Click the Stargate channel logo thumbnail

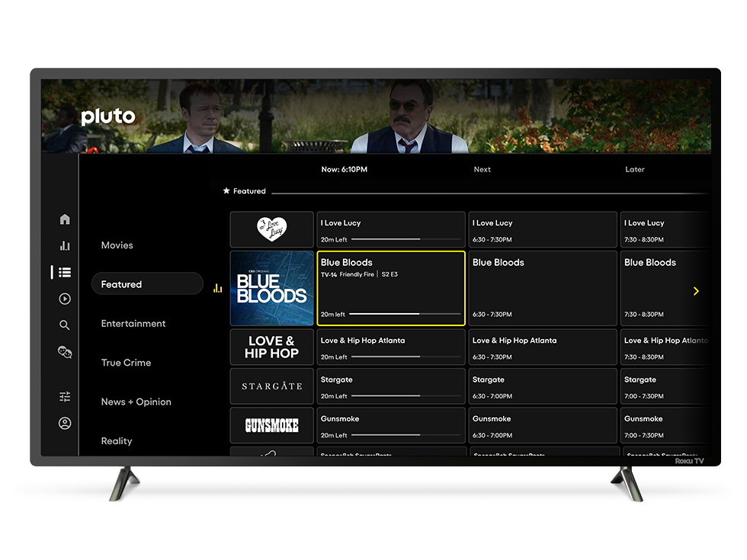tap(271, 386)
